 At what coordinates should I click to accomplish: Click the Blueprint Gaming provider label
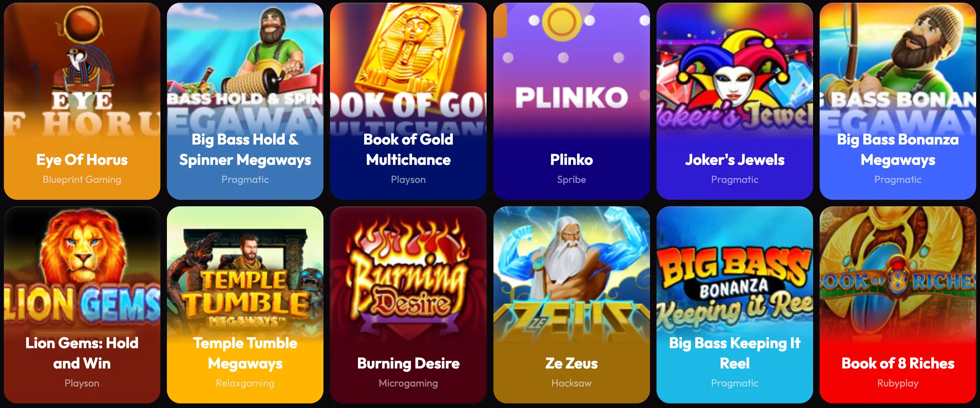click(82, 179)
